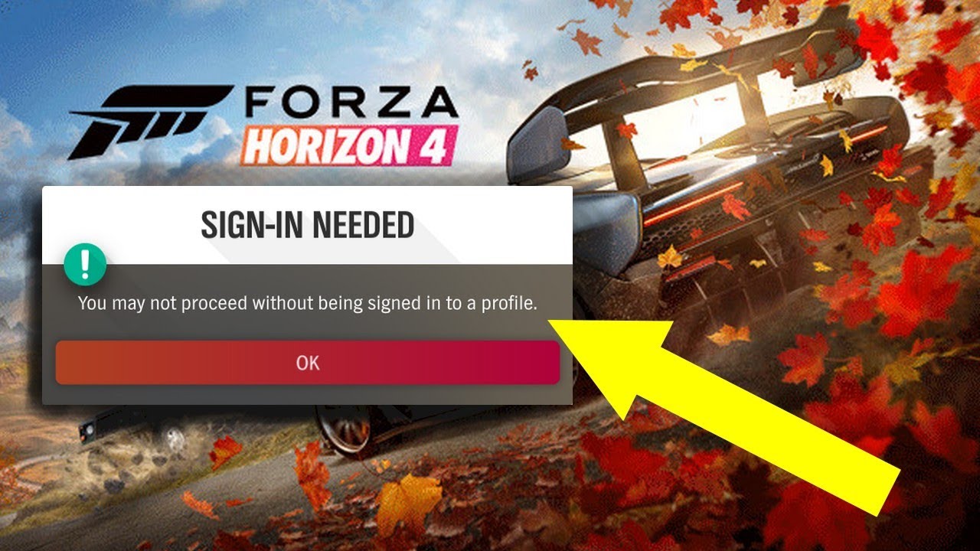Click the HORIZON 4 badge
The height and width of the screenshot is (551, 980).
349,145
